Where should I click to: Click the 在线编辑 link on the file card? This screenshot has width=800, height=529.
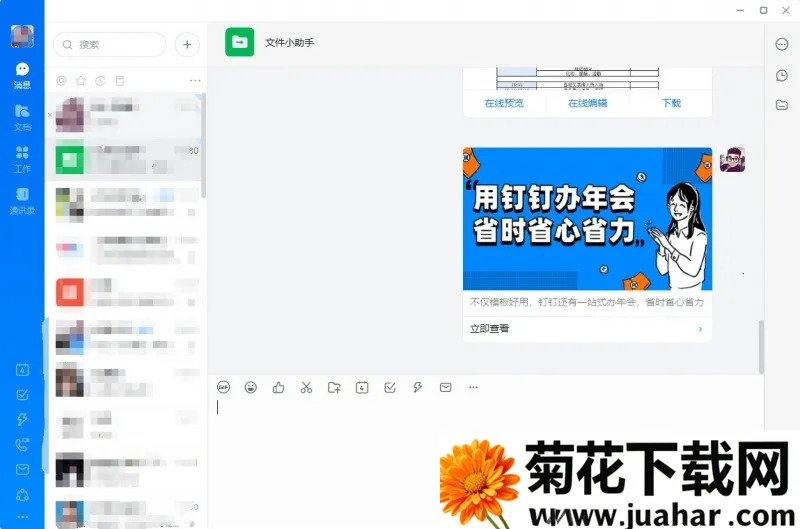click(x=588, y=103)
